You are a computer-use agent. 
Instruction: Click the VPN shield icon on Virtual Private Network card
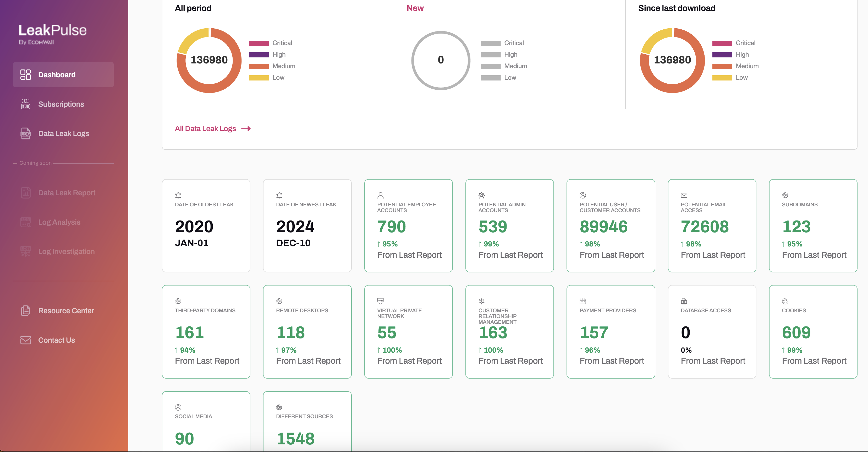coord(380,301)
